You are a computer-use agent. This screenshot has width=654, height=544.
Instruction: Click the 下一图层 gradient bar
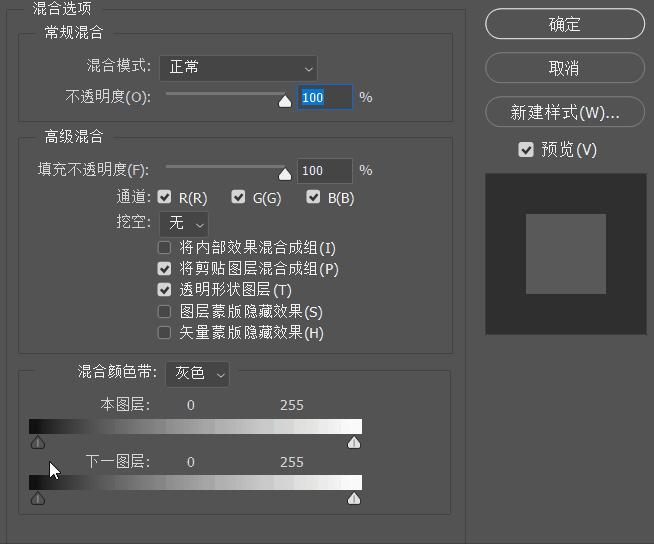click(196, 482)
